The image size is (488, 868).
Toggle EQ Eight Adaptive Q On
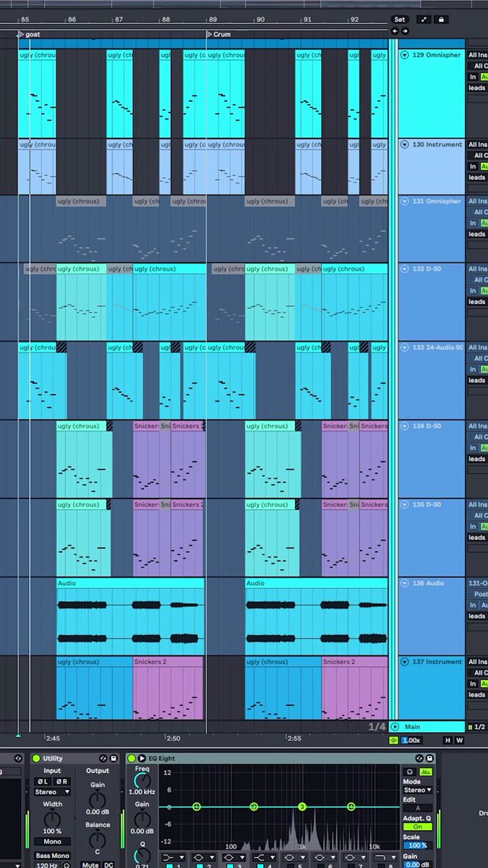click(x=417, y=826)
